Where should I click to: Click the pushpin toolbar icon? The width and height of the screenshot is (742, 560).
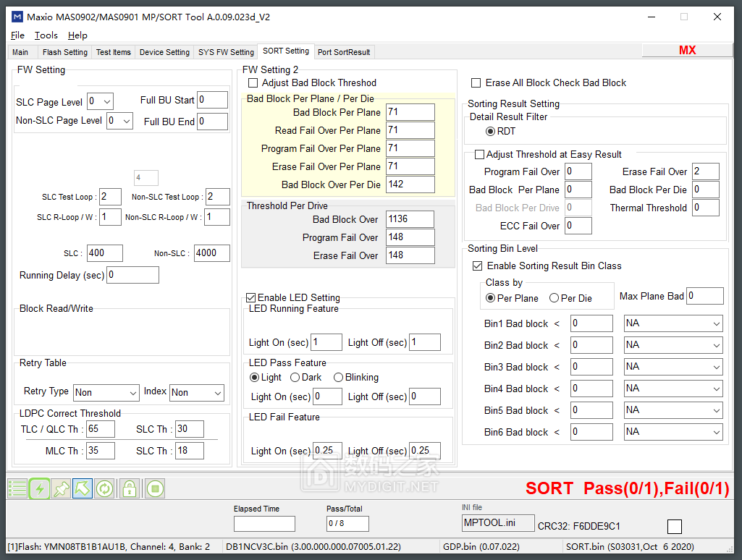(x=61, y=488)
